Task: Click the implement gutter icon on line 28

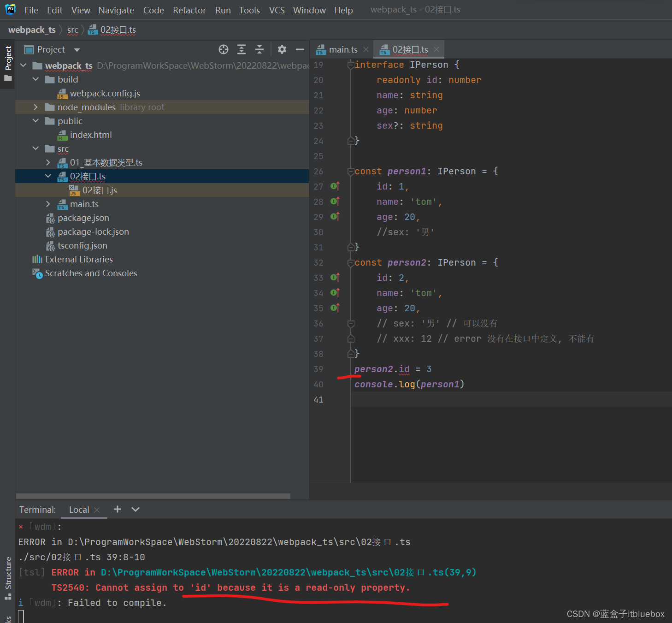Action: coord(335,202)
